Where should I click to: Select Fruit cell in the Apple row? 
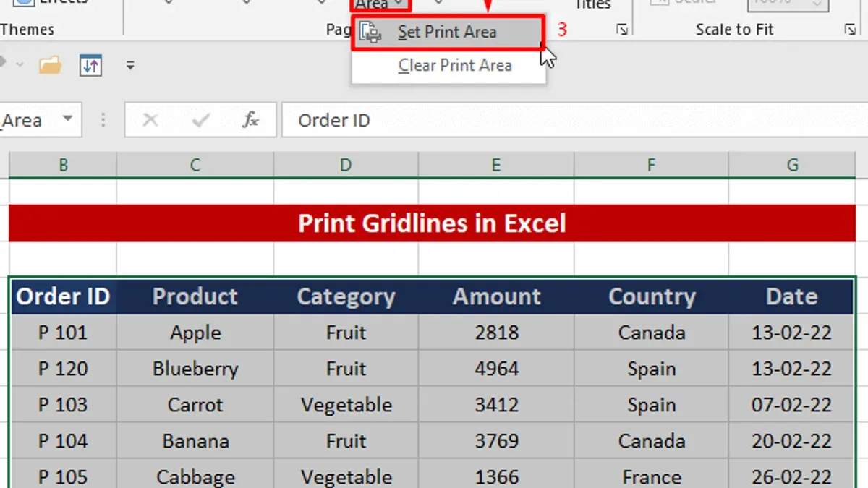tap(346, 333)
